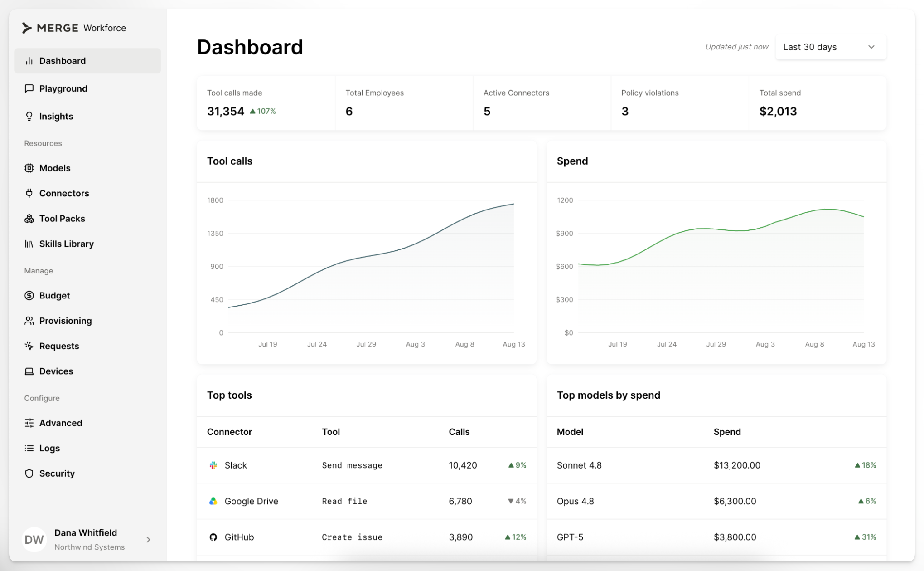Click the Dashboard bar chart icon

pyautogui.click(x=29, y=61)
